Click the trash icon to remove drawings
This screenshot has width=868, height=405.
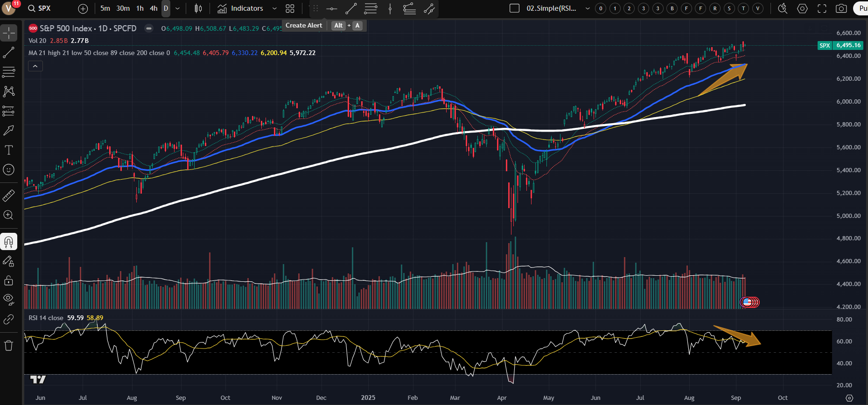[9, 346]
